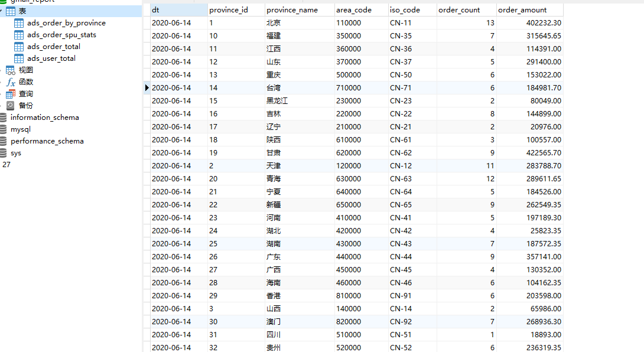Click the 新疆 province name cell
Viewport: 644px width, 352px height.
[x=300, y=205]
